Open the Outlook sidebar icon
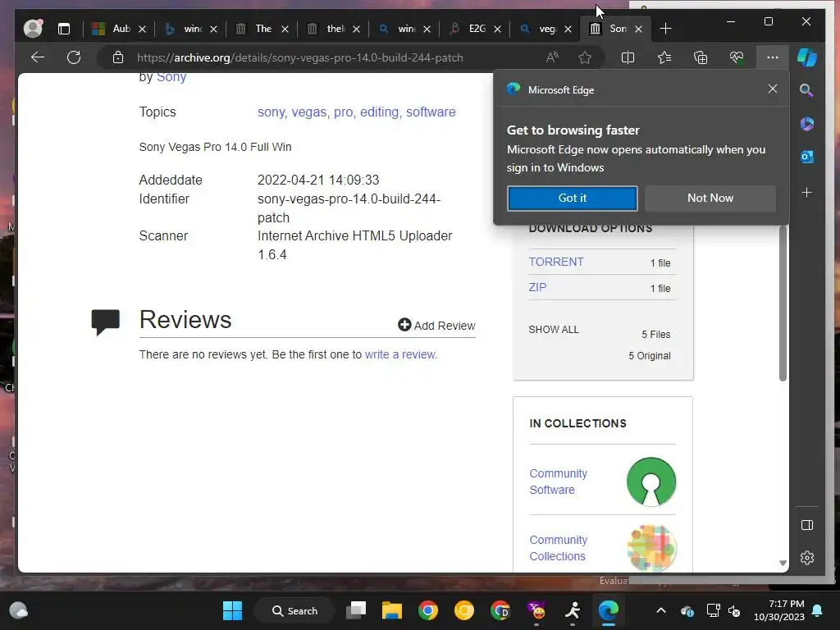Viewport: 840px width, 630px height. (807, 157)
